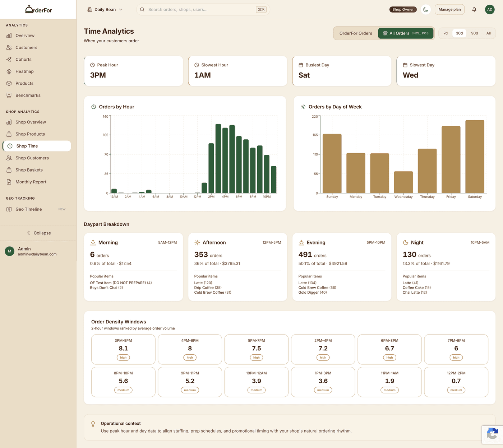Viewport: 503px width, 448px height.
Task: Collapse the sidebar
Action: pyautogui.click(x=38, y=233)
